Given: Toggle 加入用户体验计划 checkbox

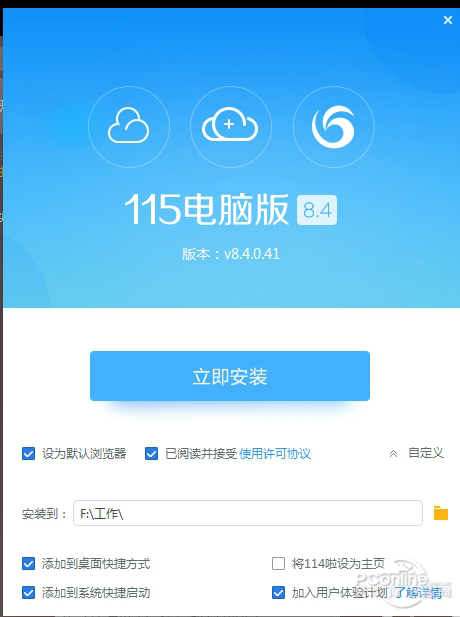Looking at the screenshot, I should [278, 592].
